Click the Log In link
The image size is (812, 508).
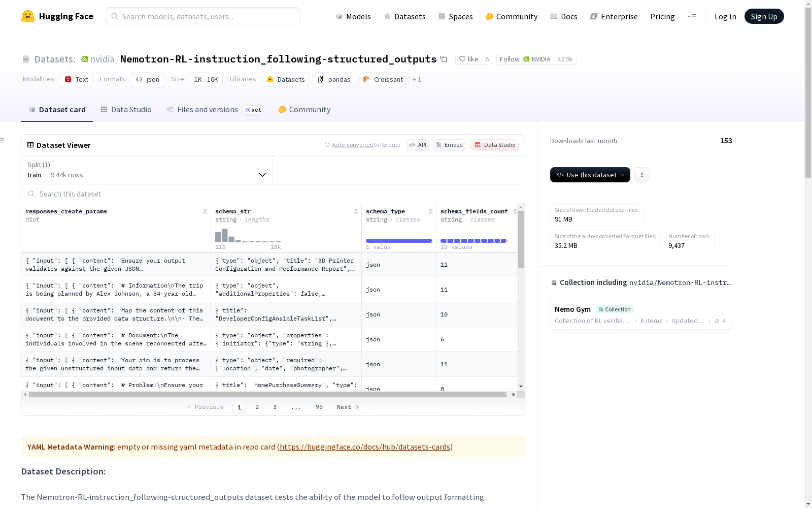[x=725, y=16]
